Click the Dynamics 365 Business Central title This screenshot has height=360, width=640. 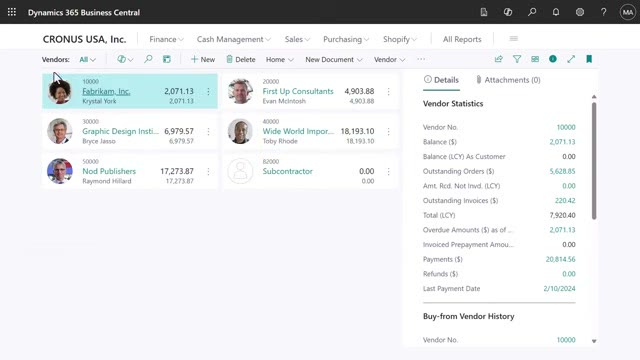tap(84, 12)
